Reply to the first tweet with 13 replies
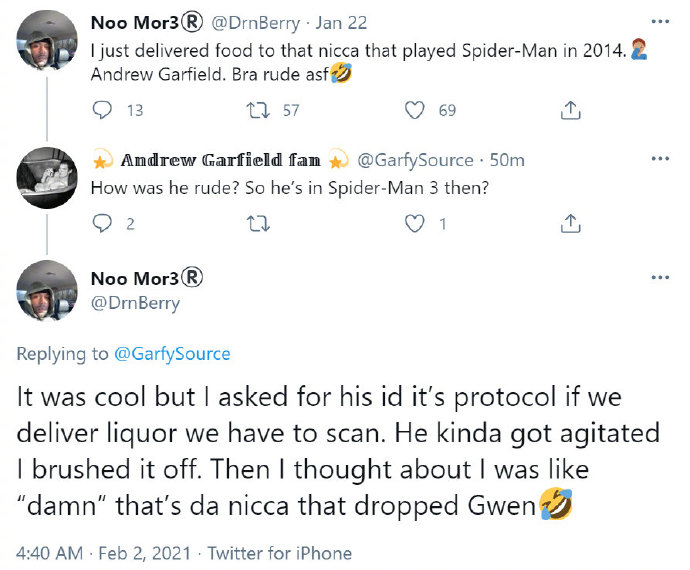The width and height of the screenshot is (690, 570). point(103,110)
